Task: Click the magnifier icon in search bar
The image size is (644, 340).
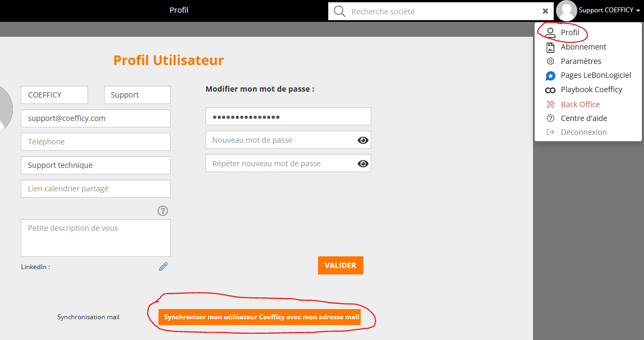Action: click(339, 11)
